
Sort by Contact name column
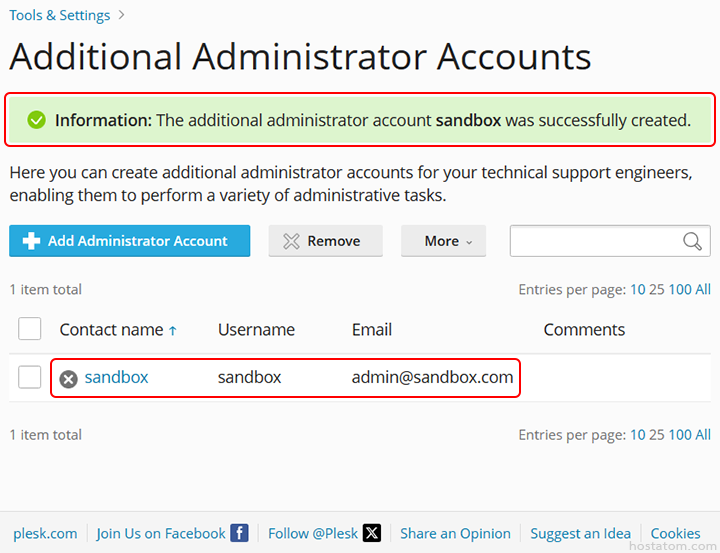click(111, 329)
